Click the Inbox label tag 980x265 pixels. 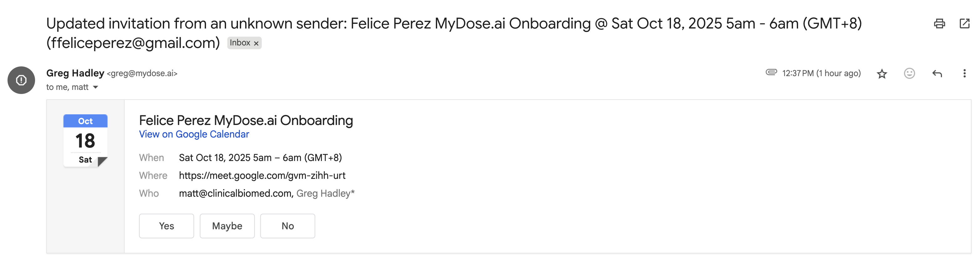click(x=240, y=43)
